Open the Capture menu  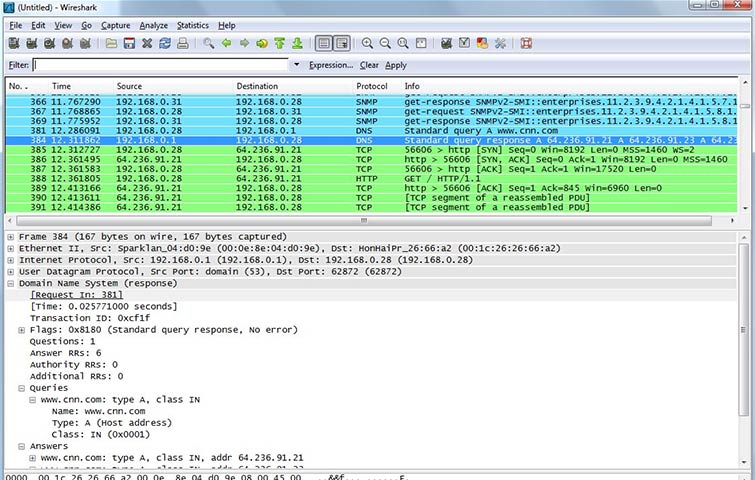point(116,26)
